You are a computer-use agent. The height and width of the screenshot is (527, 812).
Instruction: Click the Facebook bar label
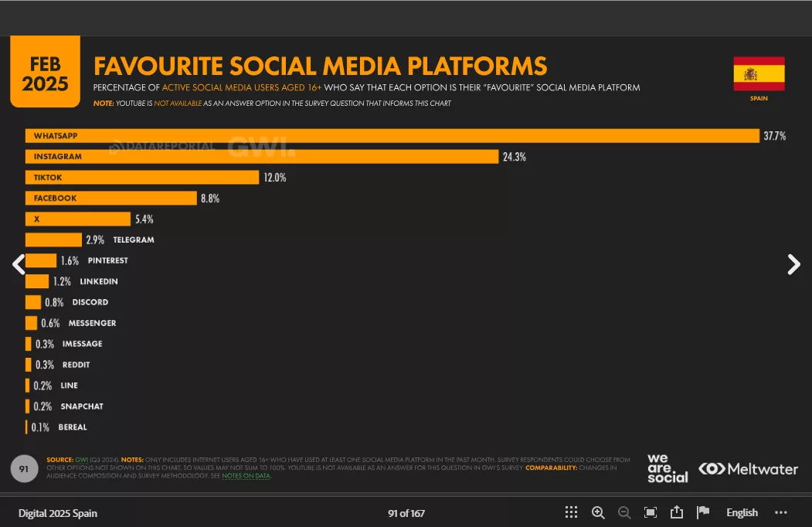click(x=55, y=198)
